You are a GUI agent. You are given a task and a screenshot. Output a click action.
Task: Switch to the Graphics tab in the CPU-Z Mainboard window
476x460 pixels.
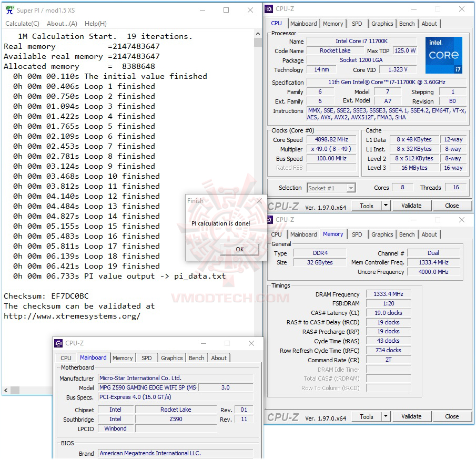pyautogui.click(x=172, y=358)
